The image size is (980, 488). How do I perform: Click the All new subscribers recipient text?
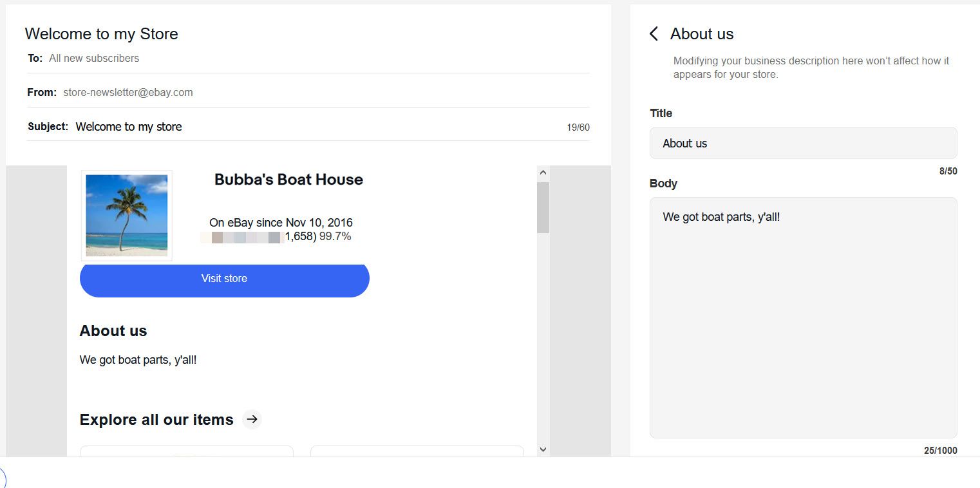[94, 58]
